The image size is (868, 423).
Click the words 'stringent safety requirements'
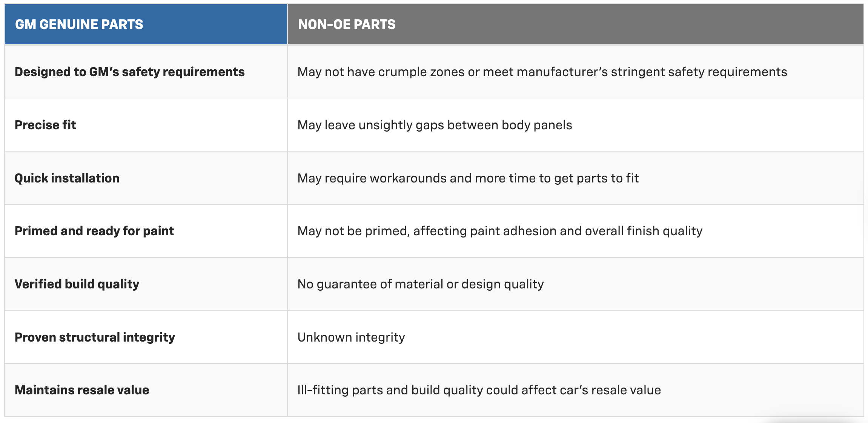point(699,72)
